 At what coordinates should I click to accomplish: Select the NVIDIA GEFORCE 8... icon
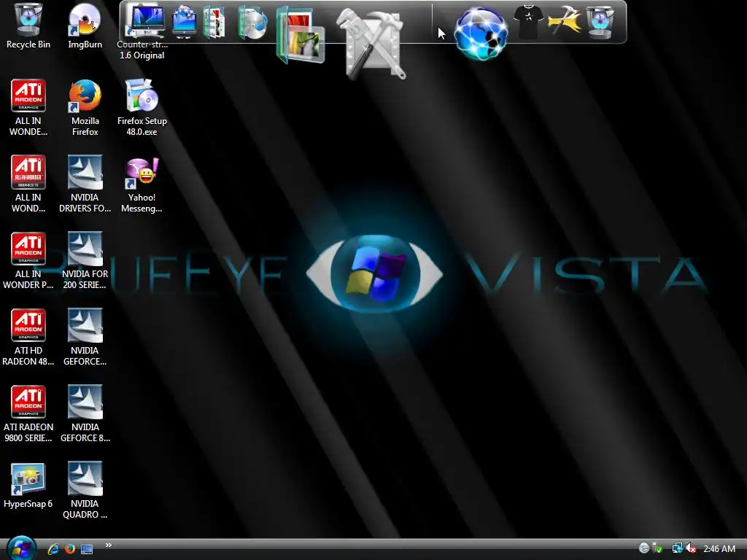coord(85,414)
